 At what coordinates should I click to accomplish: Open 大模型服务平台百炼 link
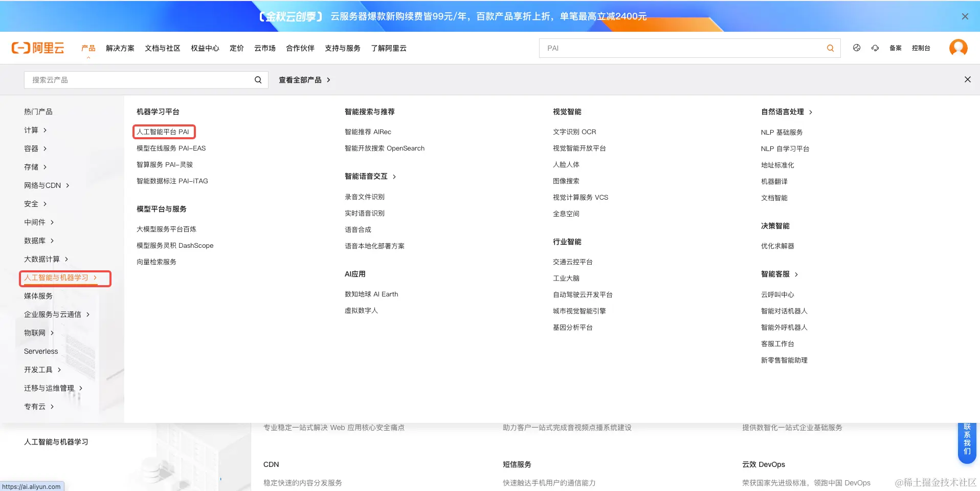[166, 229]
